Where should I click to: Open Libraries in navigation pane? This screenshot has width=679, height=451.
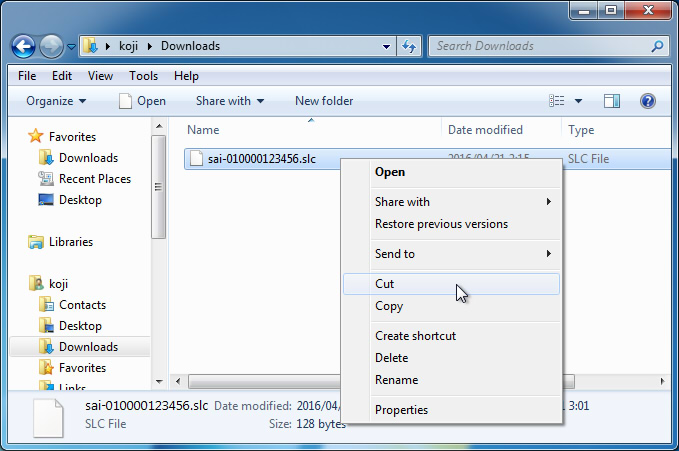(70, 242)
